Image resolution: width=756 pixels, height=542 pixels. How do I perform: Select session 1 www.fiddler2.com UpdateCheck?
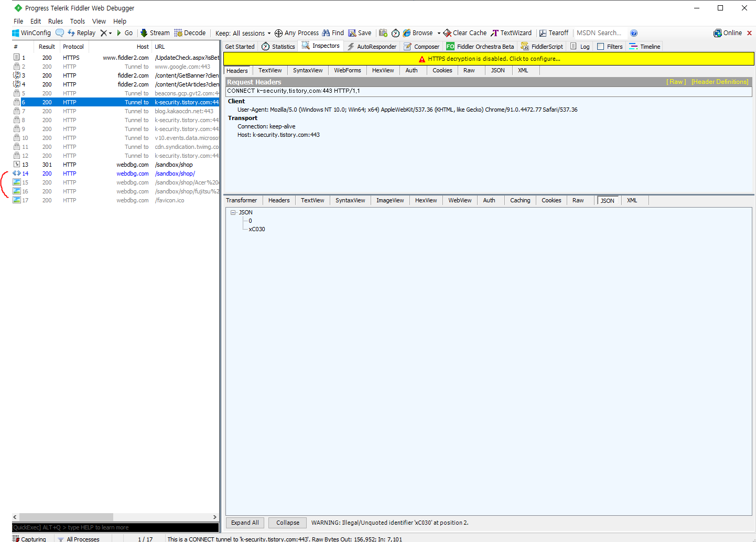pos(115,58)
